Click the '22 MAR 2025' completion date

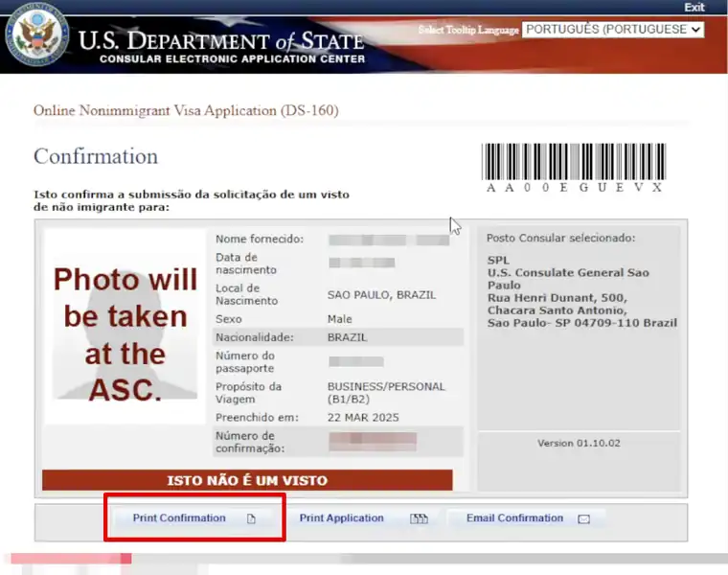coord(363,417)
